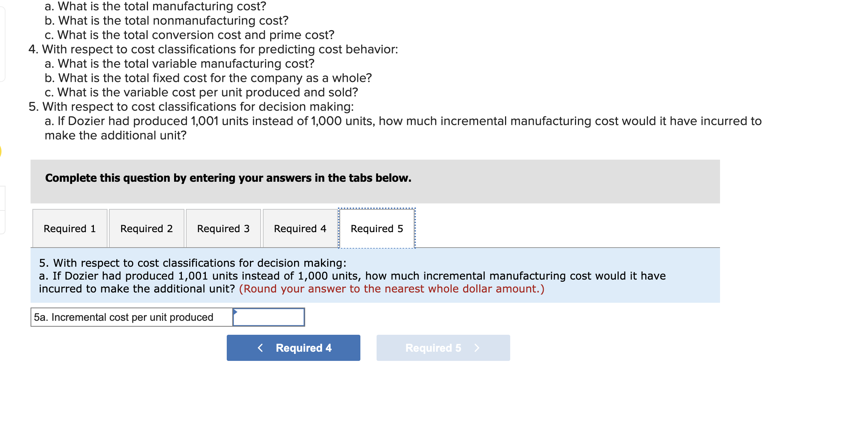Click the grayed Required 5 navigation button
This screenshot has width=868, height=426.
tap(443, 348)
